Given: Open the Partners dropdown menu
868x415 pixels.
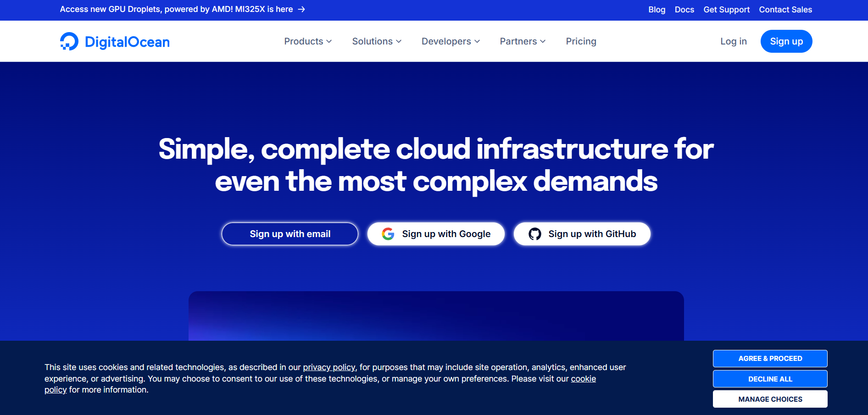Looking at the screenshot, I should click(x=523, y=41).
